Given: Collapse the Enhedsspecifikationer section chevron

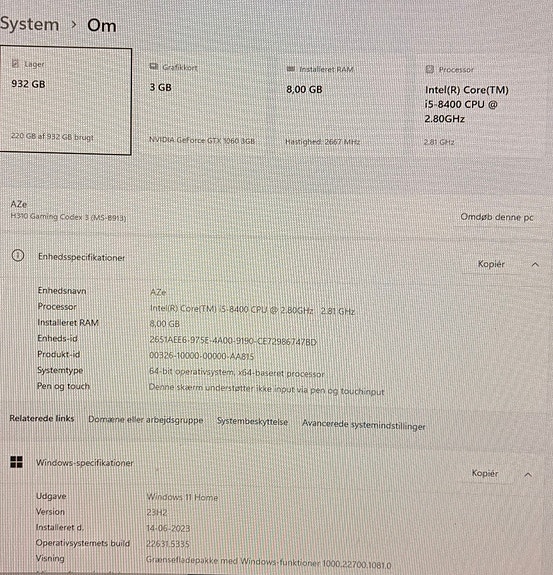Looking at the screenshot, I should click(x=535, y=264).
